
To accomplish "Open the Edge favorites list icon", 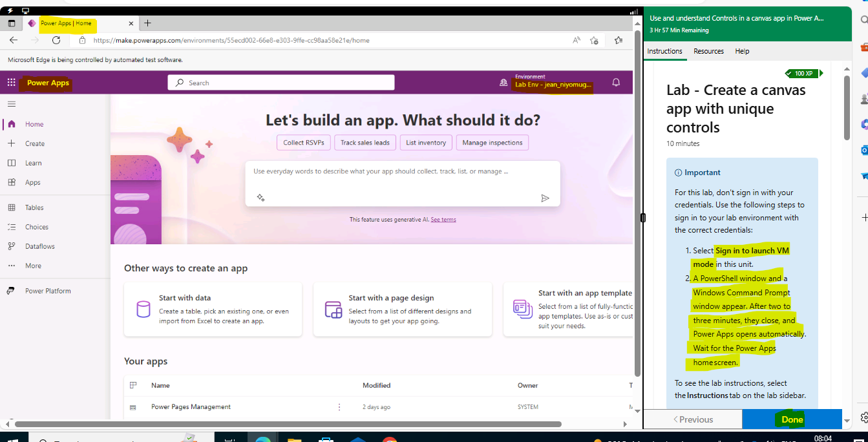I will [x=619, y=40].
